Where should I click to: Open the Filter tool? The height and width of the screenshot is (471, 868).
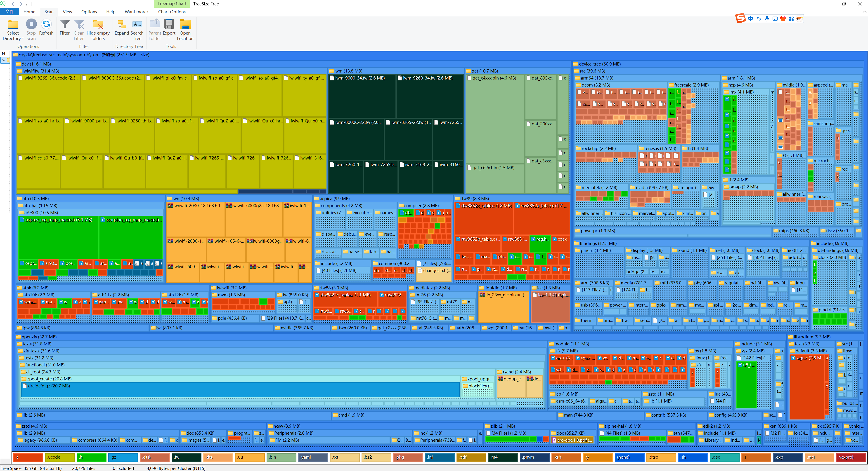[x=64, y=27]
